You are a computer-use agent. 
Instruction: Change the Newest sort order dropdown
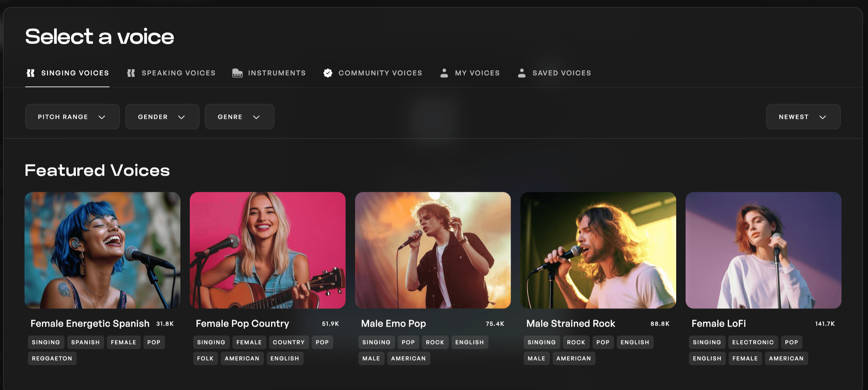(x=803, y=117)
